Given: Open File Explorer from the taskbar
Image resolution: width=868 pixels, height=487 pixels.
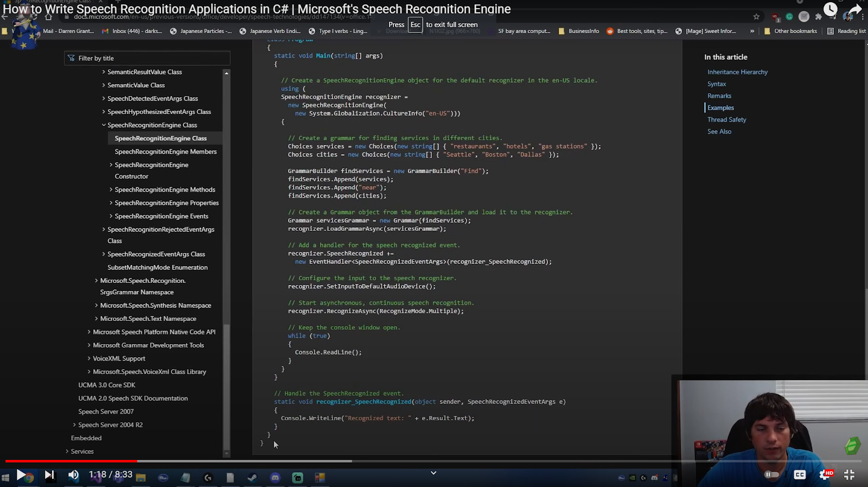Looking at the screenshot, I should [x=141, y=478].
